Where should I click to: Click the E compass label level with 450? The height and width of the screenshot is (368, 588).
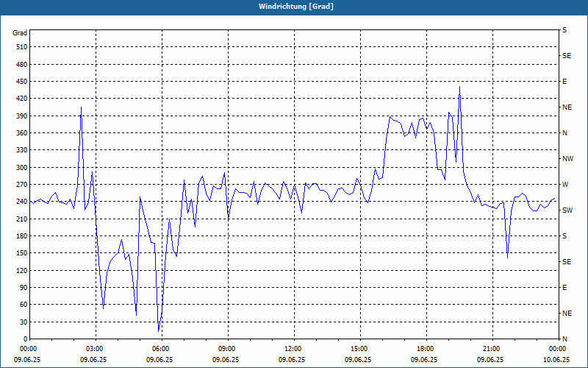pyautogui.click(x=564, y=82)
